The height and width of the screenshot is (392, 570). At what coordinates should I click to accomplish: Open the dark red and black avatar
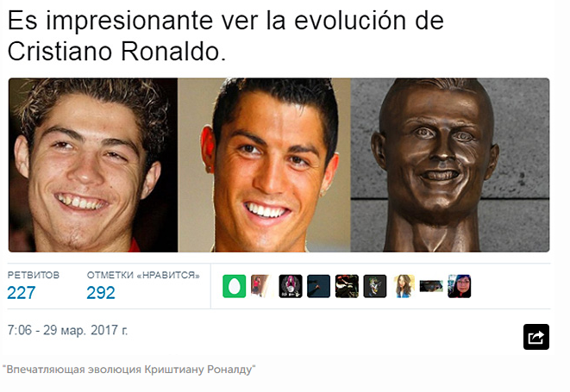347,286
